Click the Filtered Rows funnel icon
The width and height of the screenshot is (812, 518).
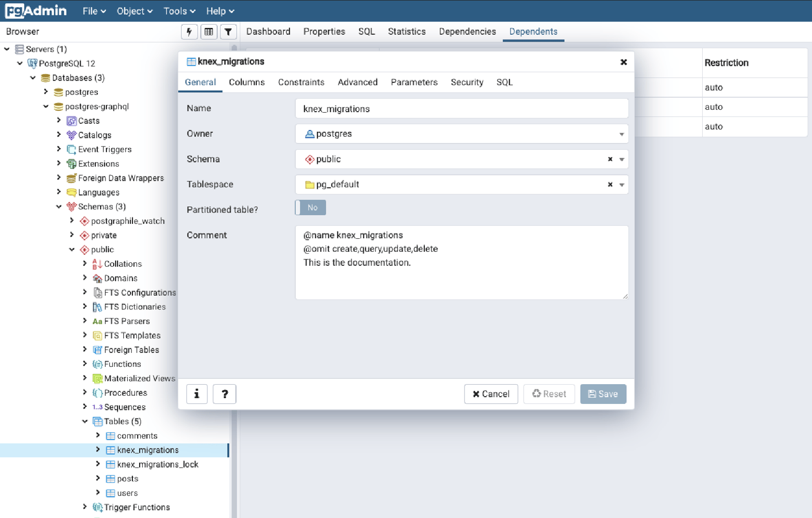(228, 32)
